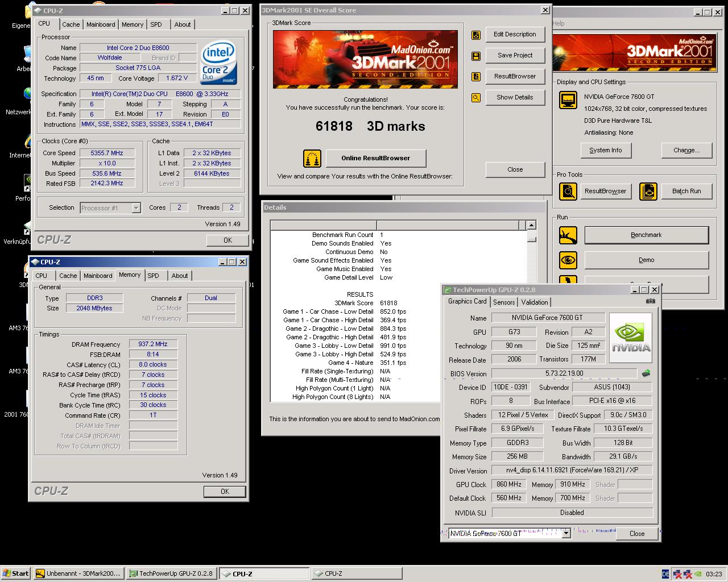Click the ResultBrowser icon beside its button
This screenshot has height=582, width=728.
tap(476, 77)
